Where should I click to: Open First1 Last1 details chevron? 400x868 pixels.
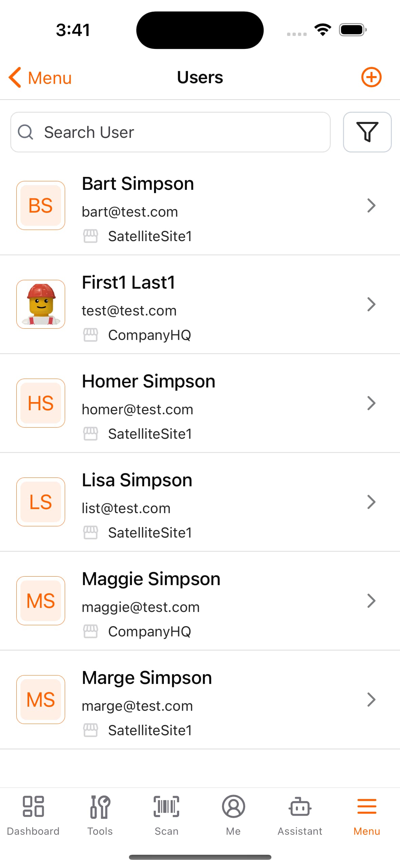(x=371, y=304)
